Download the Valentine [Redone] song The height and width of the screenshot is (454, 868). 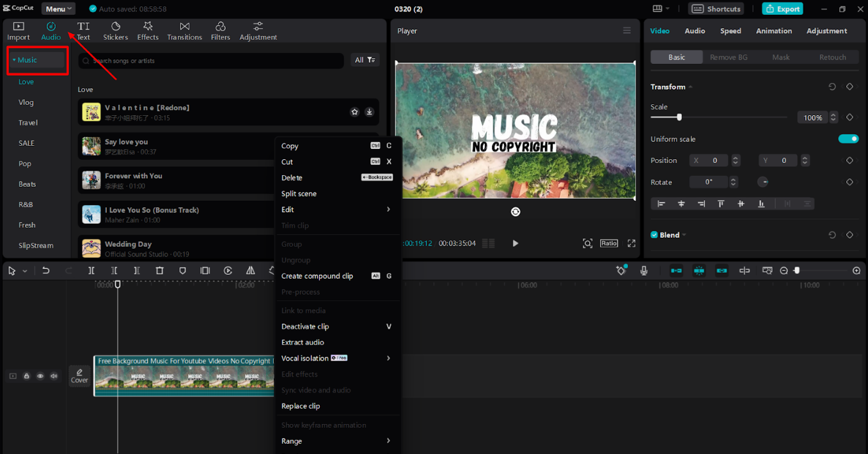coord(369,112)
